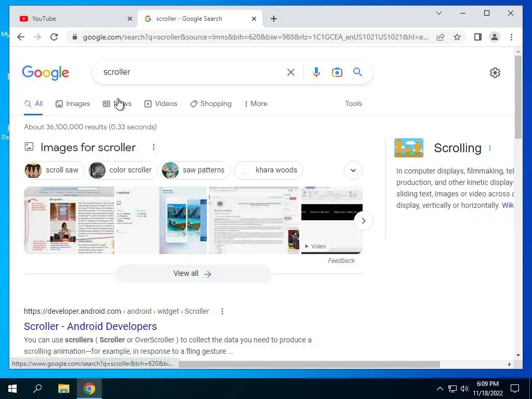The height and width of the screenshot is (399, 532).
Task: Search by image with the camera icon
Action: click(x=337, y=72)
